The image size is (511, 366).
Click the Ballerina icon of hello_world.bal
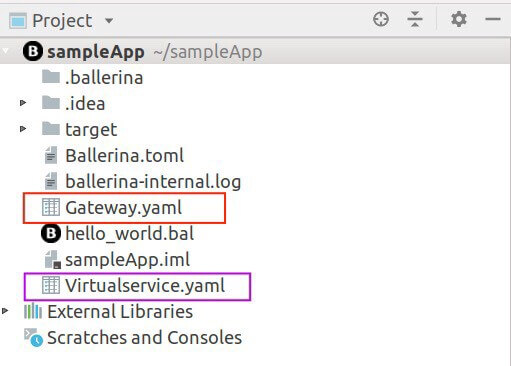51,233
